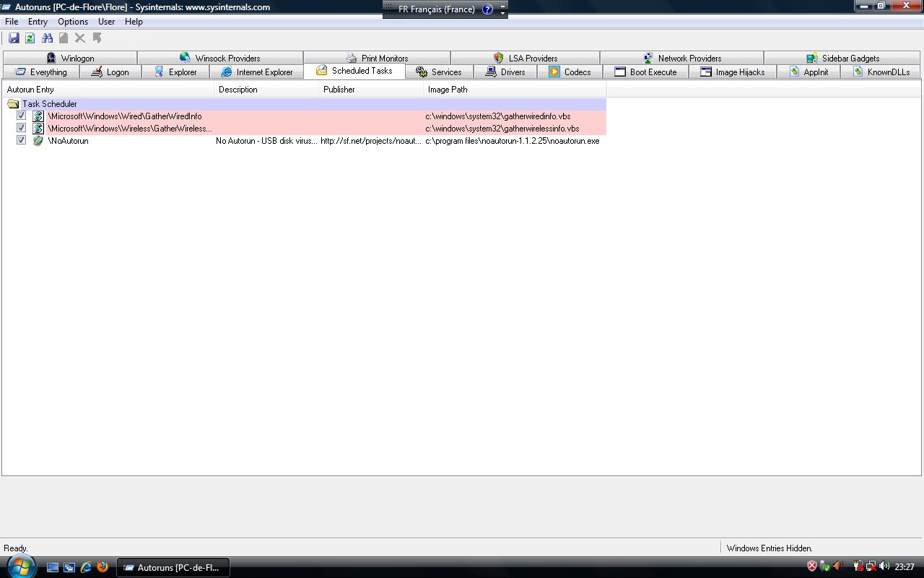The width and height of the screenshot is (924, 578).
Task: Switch to the Services tab
Action: coord(438,72)
